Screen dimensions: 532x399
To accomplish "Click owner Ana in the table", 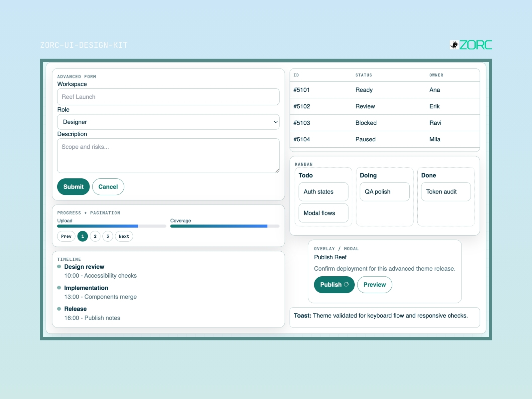I will pyautogui.click(x=435, y=90).
